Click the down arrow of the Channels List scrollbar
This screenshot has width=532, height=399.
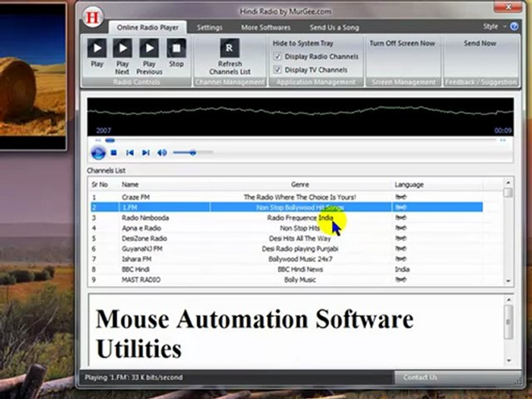point(508,281)
